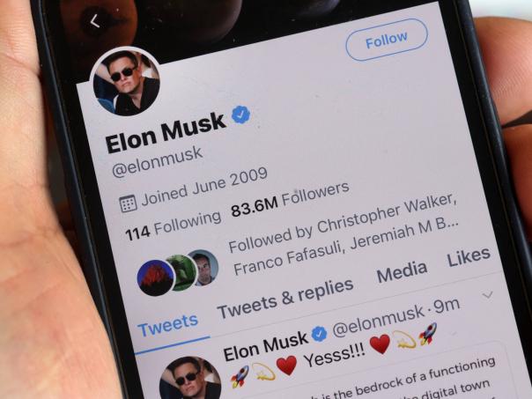
Task: Open the 114 Following list
Action: [173, 225]
